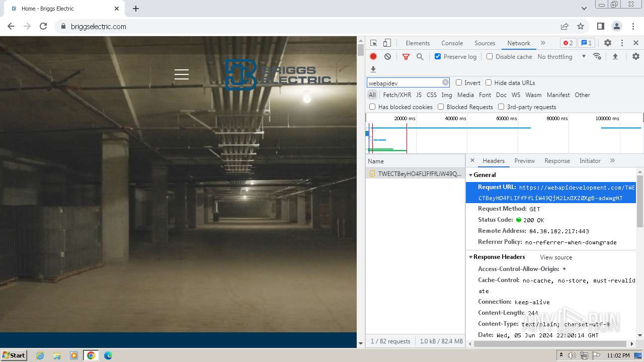Screen dimensions: 644x362
Task: Open Internet Explorer from taskbar
Action: 40,355
